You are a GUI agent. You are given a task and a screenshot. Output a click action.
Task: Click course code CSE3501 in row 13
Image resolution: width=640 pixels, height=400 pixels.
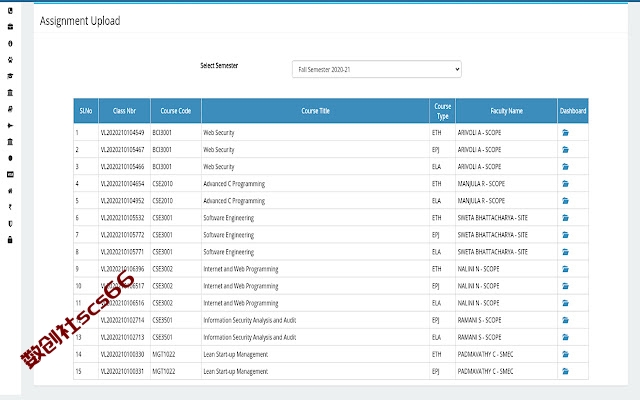[162, 338]
